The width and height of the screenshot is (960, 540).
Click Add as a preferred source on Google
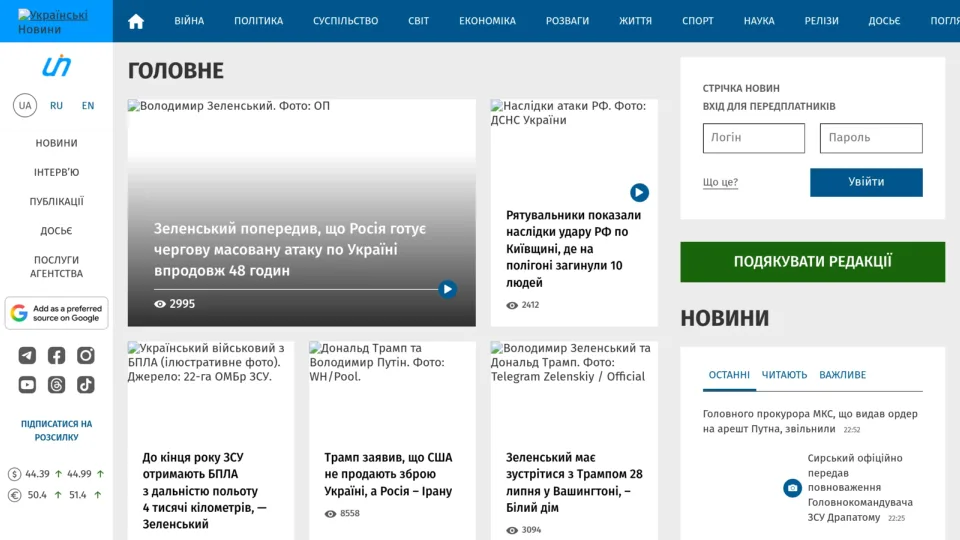[x=56, y=313]
